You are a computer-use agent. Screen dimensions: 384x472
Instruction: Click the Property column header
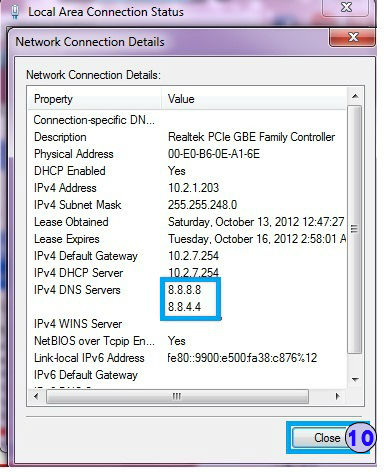point(95,99)
